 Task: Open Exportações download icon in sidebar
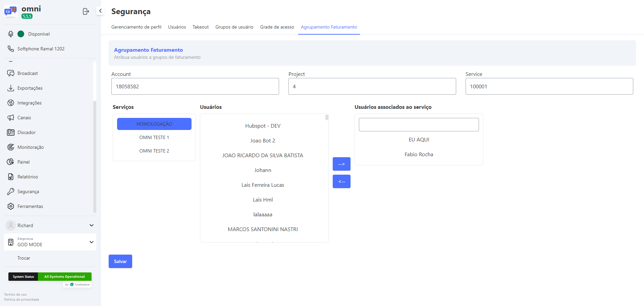[11, 88]
